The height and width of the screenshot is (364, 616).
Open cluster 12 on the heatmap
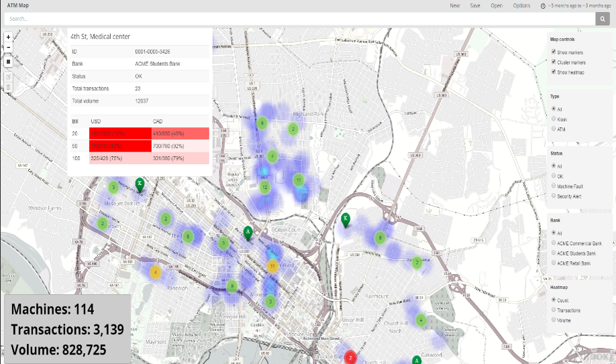click(x=265, y=187)
